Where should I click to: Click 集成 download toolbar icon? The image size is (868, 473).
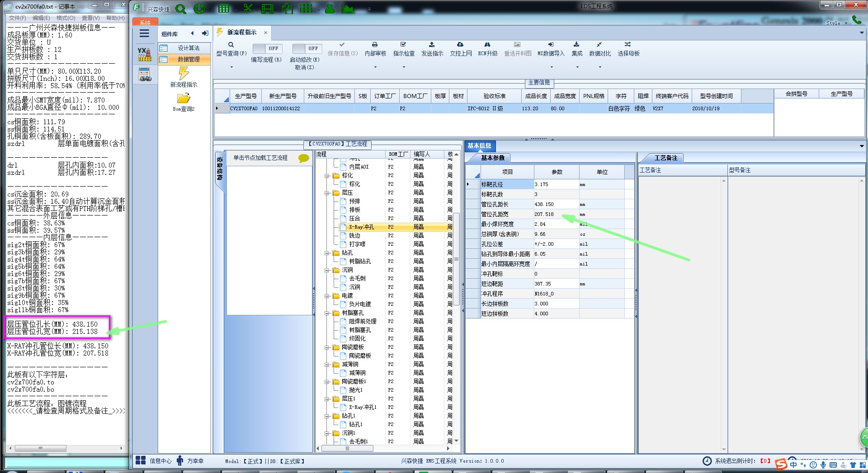click(576, 45)
